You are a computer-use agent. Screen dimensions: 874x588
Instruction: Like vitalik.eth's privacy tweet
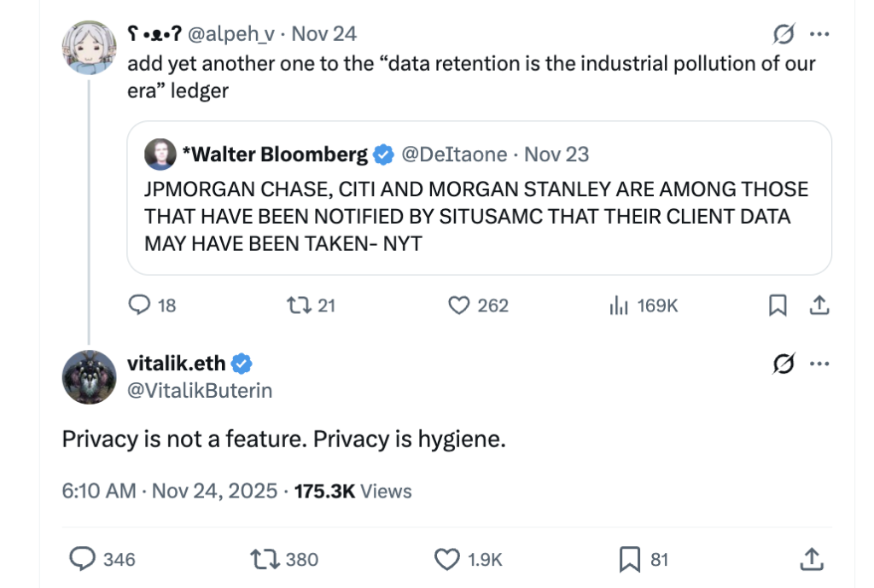coord(448,559)
